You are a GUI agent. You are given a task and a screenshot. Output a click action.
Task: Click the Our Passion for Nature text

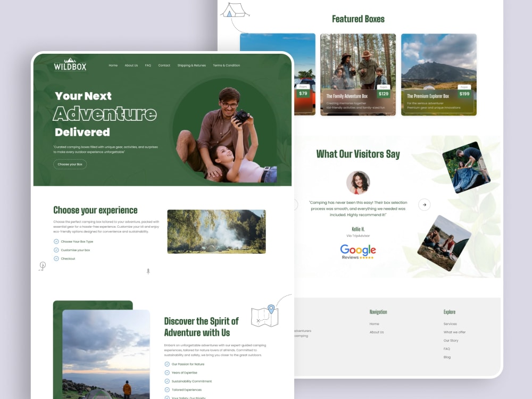click(188, 364)
